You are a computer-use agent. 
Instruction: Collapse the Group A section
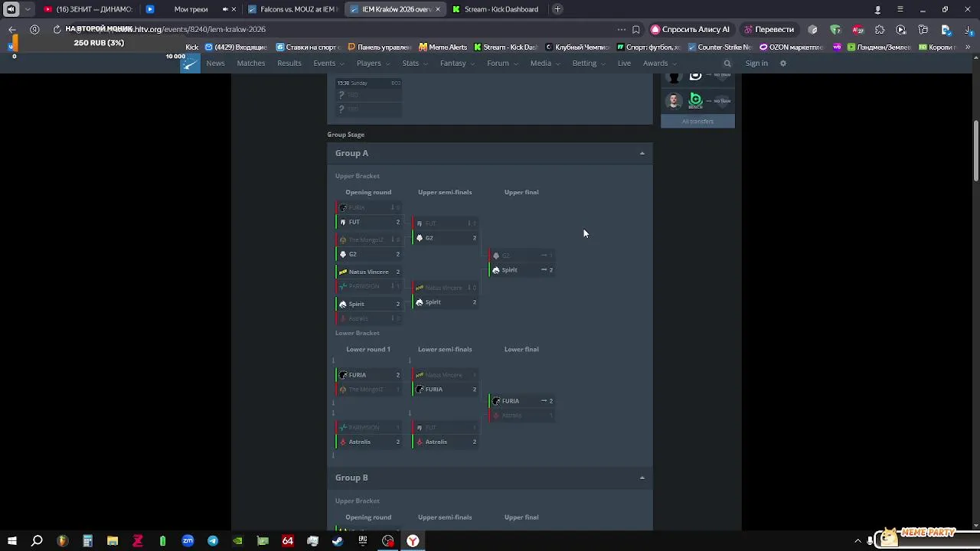pyautogui.click(x=642, y=153)
